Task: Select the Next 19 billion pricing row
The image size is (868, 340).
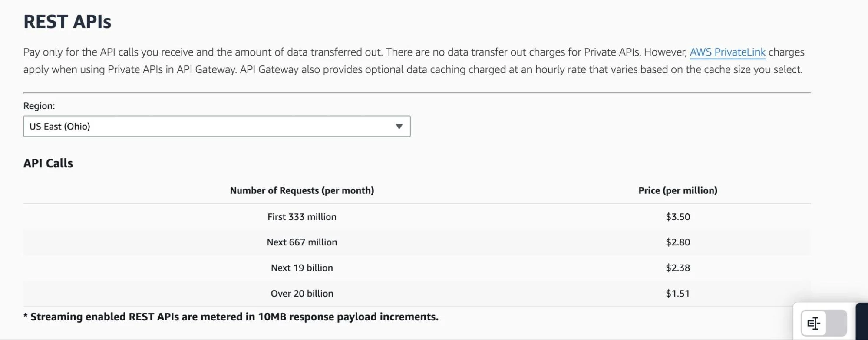Action: tap(301, 268)
